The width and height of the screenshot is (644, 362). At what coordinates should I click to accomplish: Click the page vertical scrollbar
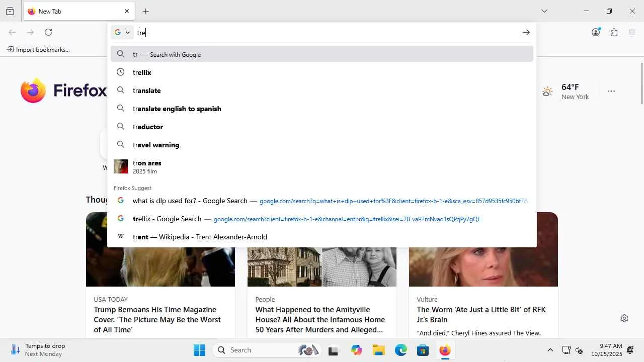tap(641, 83)
